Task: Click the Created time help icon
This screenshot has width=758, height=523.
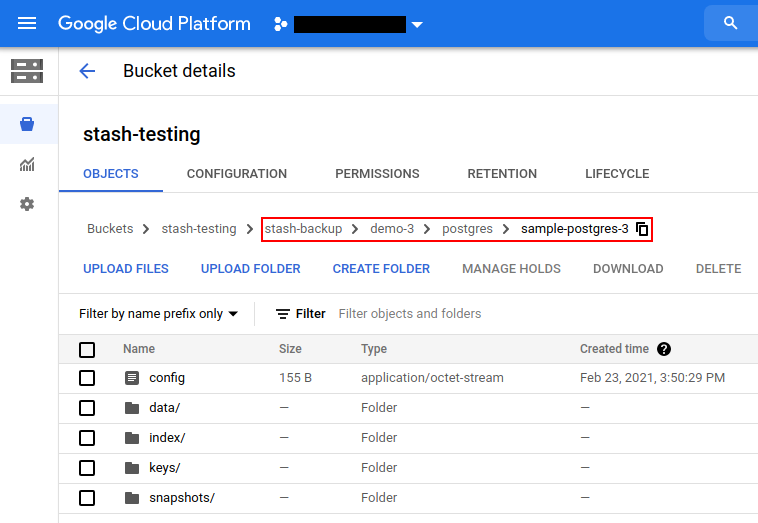Action: point(664,349)
